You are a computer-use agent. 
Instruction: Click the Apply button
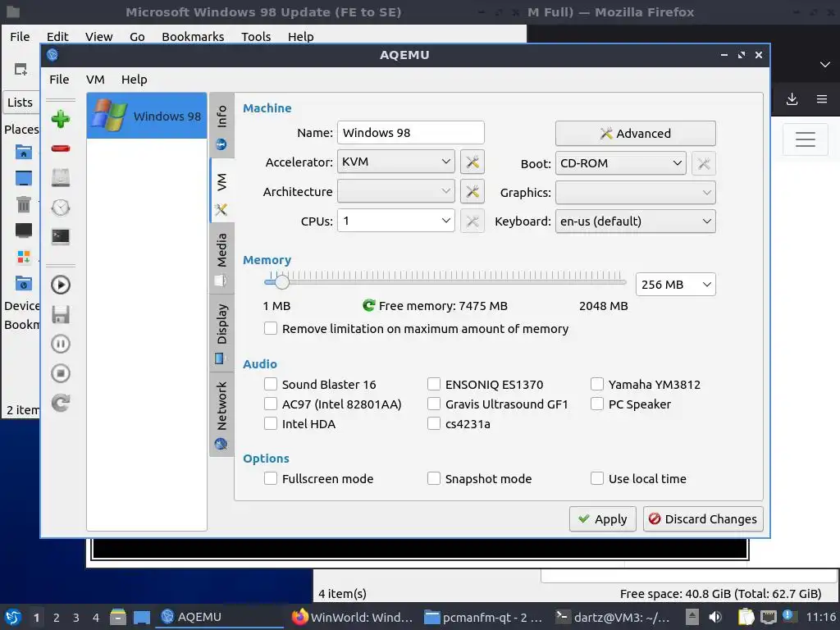pos(603,519)
